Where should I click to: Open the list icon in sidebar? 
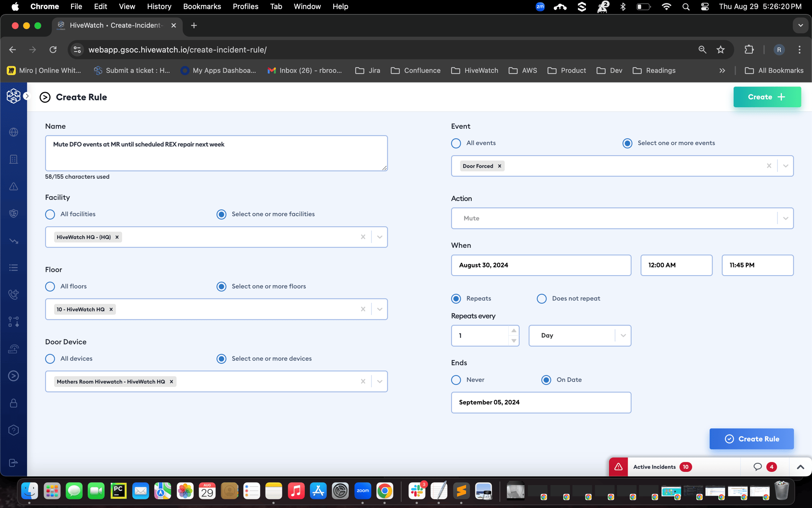click(13, 267)
